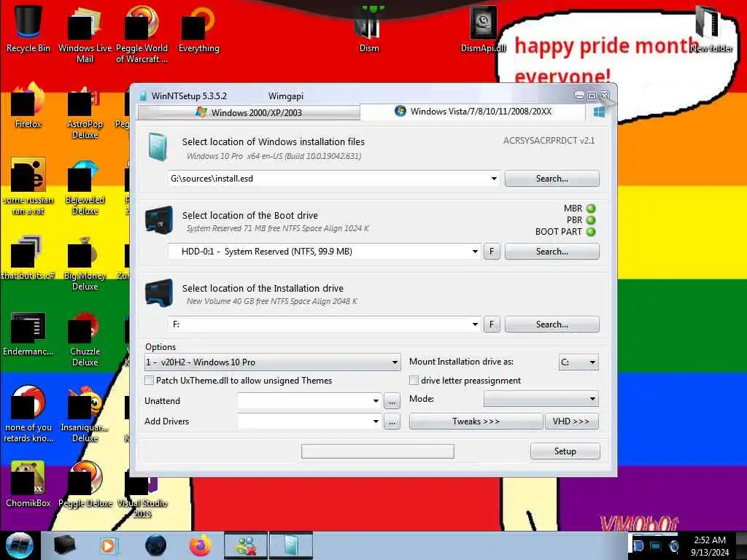The height and width of the screenshot is (560, 747).
Task: Open Firefox desktop shortcut
Action: pos(28,105)
